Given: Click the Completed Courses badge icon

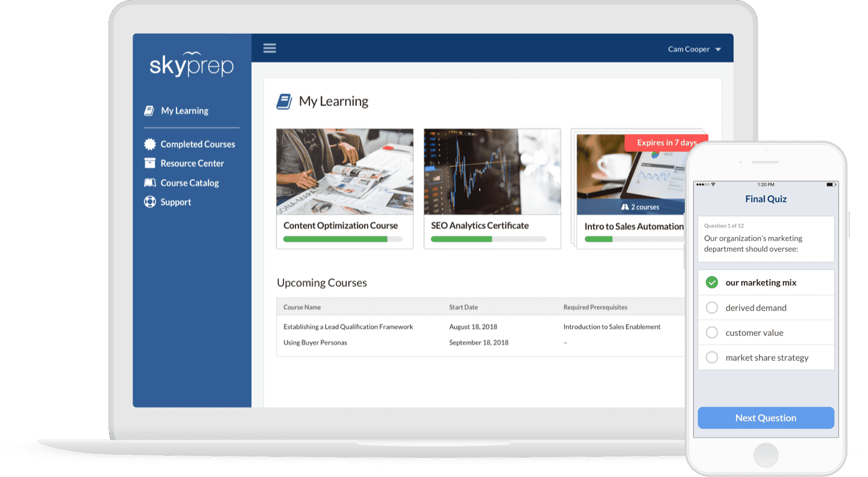Looking at the screenshot, I should tap(149, 144).
